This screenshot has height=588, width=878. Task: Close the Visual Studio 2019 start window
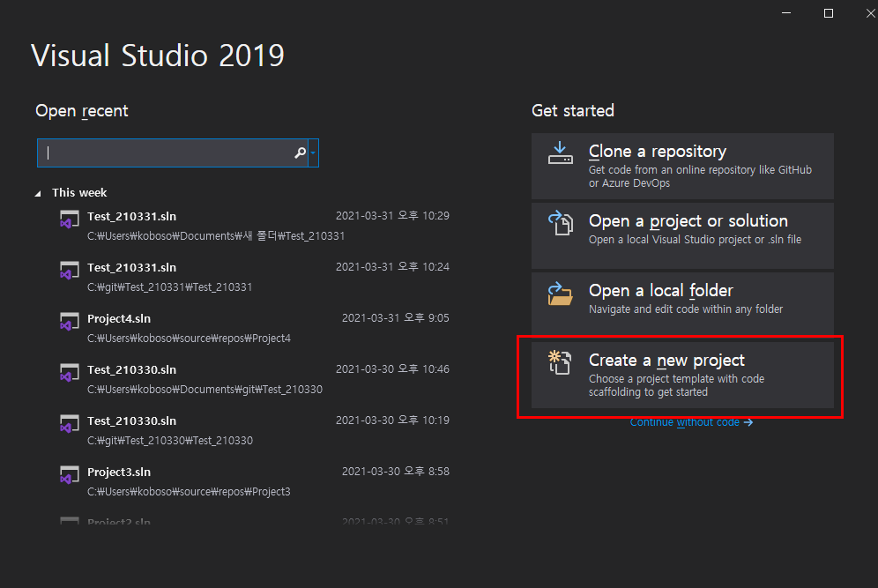(x=870, y=13)
